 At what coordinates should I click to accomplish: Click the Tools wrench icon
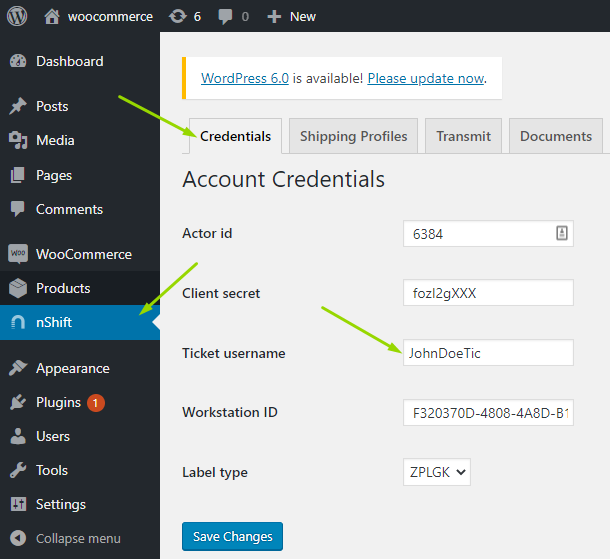18,470
